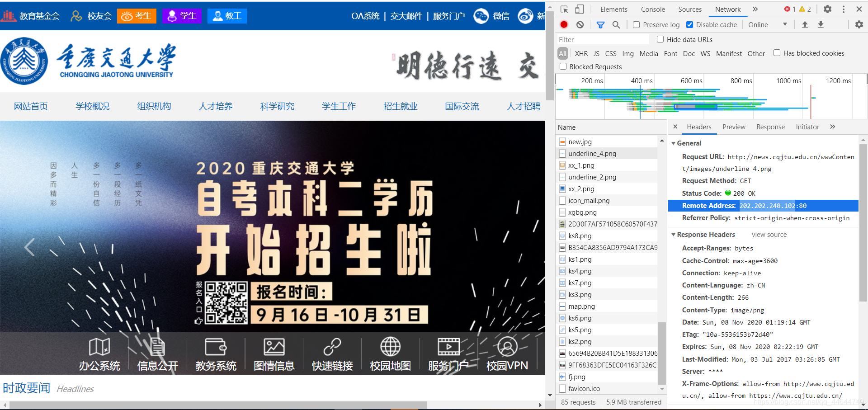Image resolution: width=868 pixels, height=410 pixels.
Task: Check Has blocked cookies
Action: point(777,53)
